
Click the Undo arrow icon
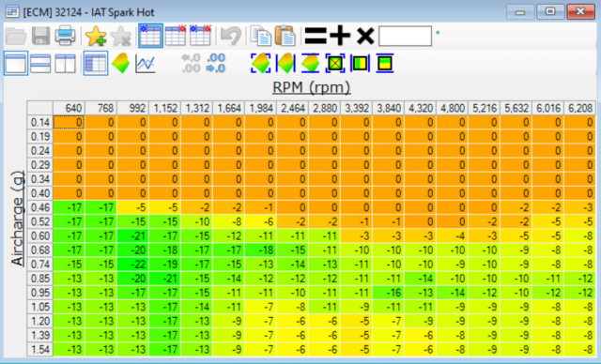[230, 36]
